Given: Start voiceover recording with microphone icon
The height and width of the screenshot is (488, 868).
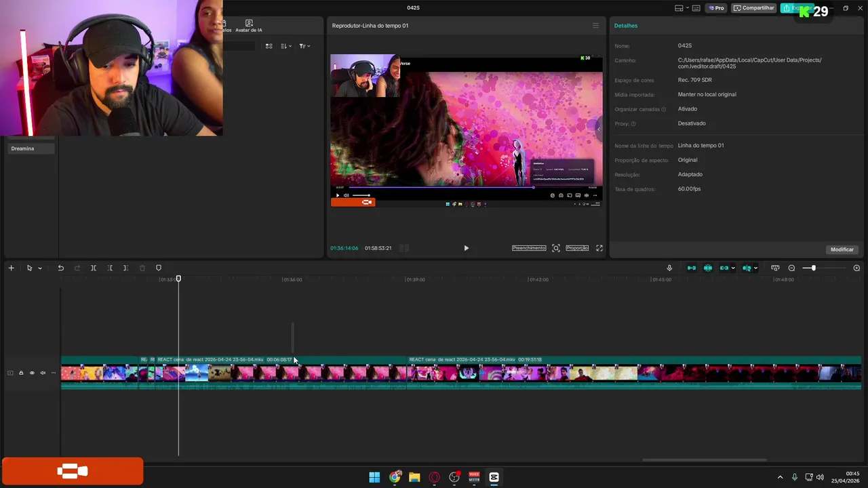Looking at the screenshot, I should pos(669,268).
